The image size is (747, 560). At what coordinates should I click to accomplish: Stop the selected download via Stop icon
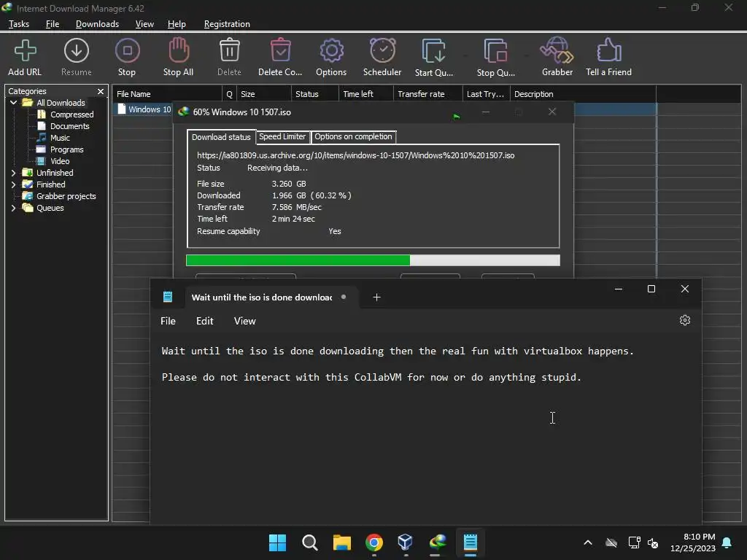[127, 50]
